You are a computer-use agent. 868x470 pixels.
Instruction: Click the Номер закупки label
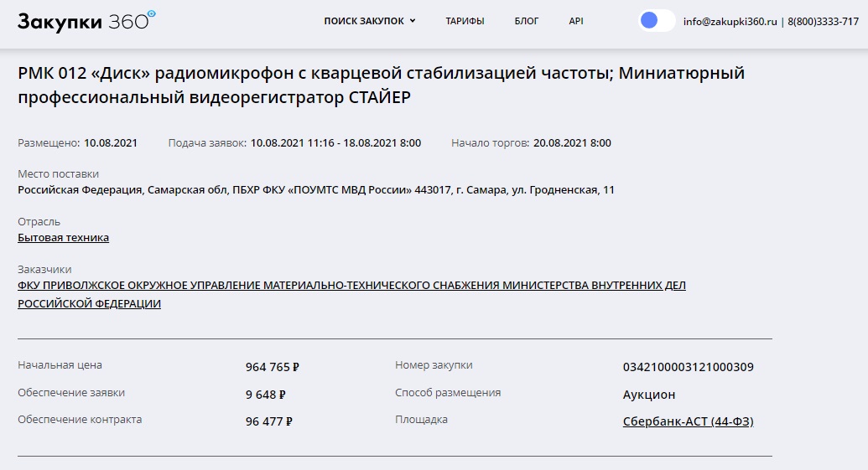(434, 365)
